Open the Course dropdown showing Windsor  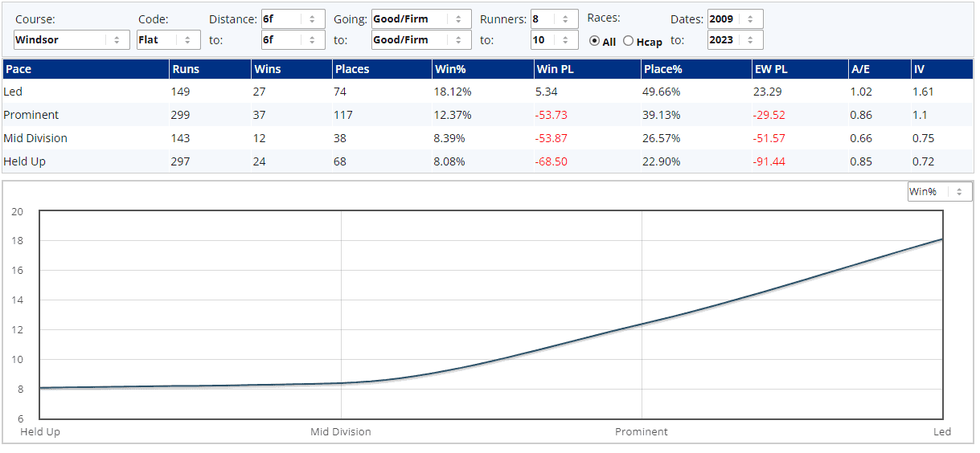[72, 39]
